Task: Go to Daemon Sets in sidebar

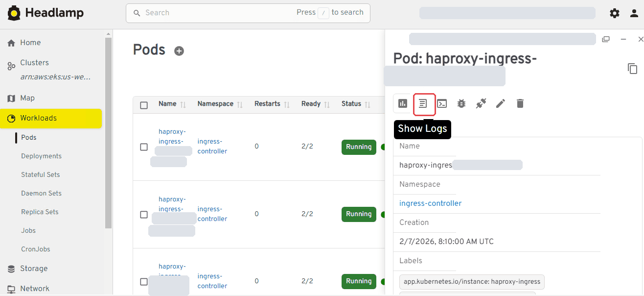Action: pyautogui.click(x=41, y=194)
